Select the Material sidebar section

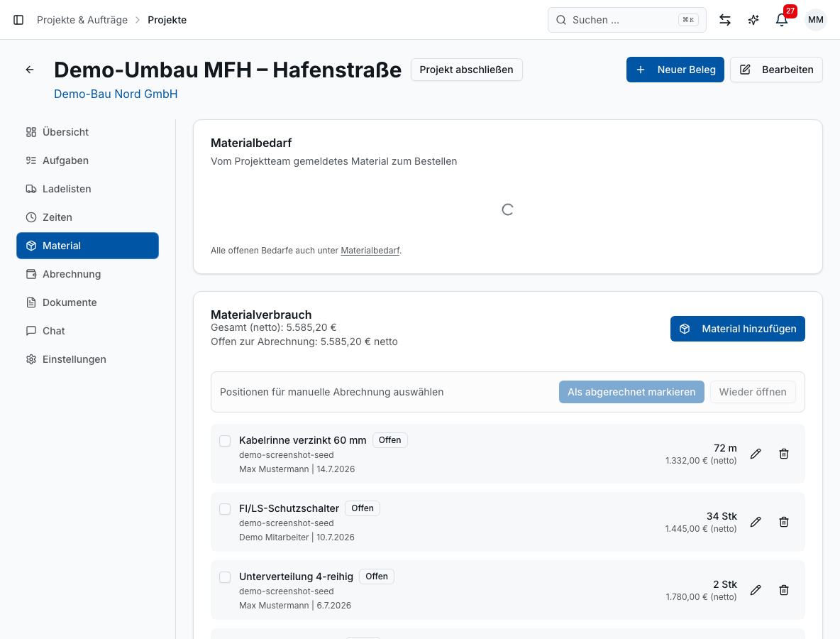(x=87, y=246)
